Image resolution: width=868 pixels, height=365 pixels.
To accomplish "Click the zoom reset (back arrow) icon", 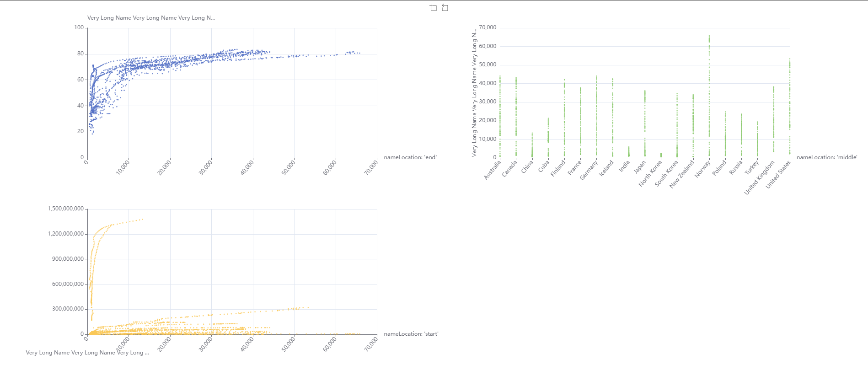I will [445, 8].
